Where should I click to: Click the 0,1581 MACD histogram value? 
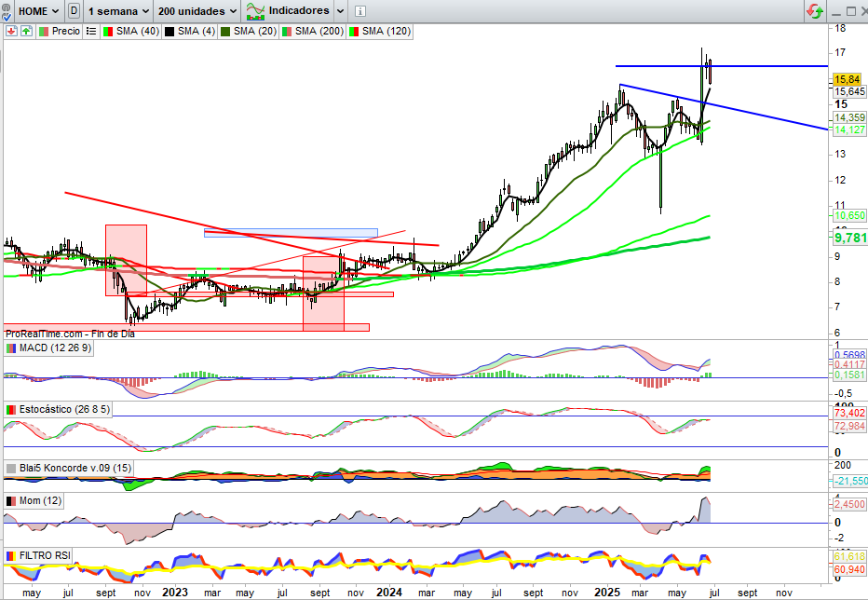click(x=849, y=375)
